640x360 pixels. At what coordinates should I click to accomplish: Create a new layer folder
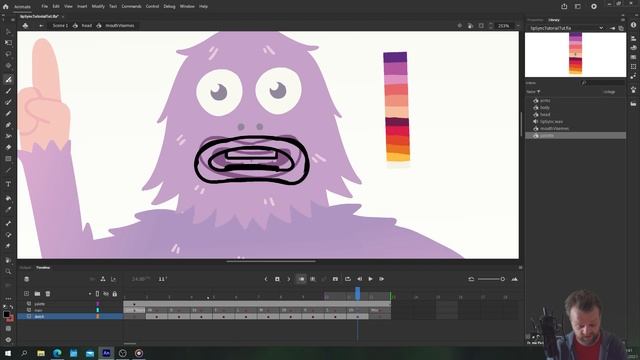37,293
